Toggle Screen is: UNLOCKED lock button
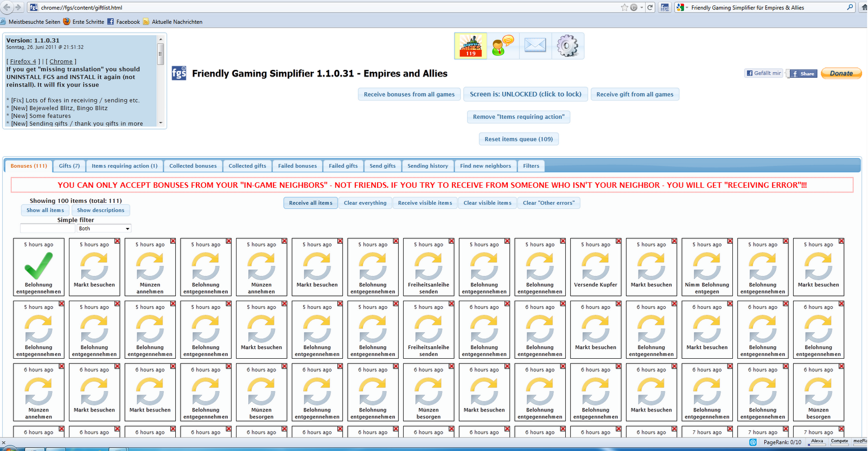Viewport: 868px width, 451px height. pos(525,94)
